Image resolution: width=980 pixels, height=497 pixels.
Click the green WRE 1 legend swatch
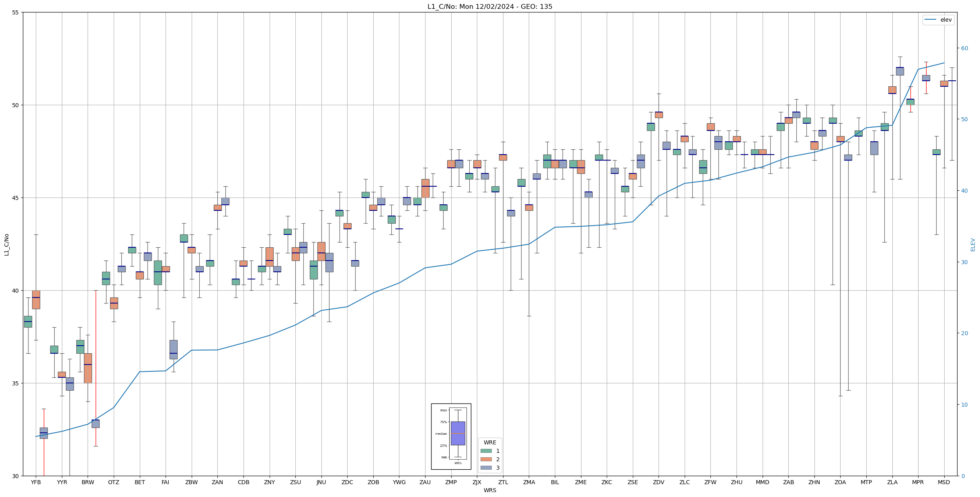(486, 451)
